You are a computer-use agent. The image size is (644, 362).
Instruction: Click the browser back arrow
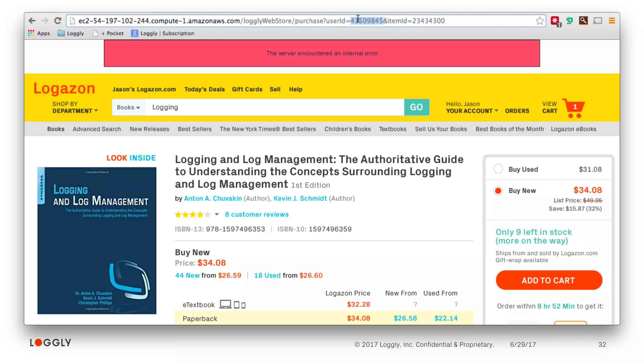tap(32, 21)
